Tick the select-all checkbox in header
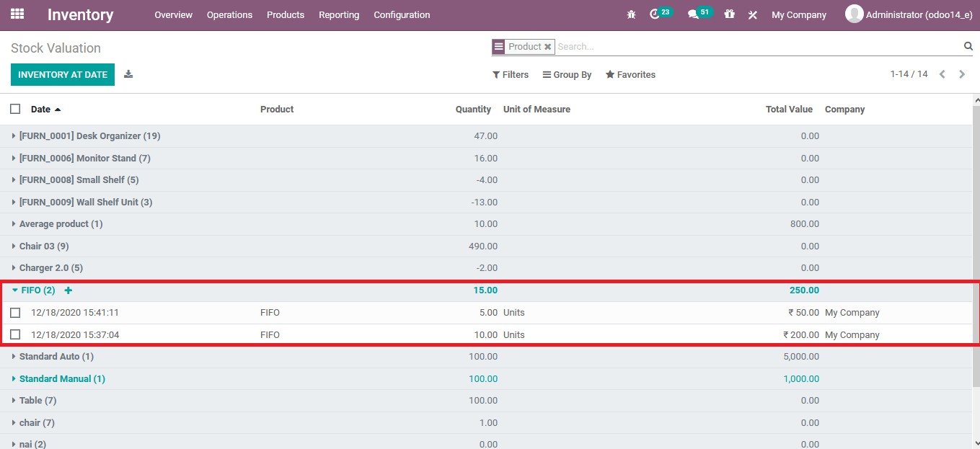The width and height of the screenshot is (980, 449). coord(15,109)
